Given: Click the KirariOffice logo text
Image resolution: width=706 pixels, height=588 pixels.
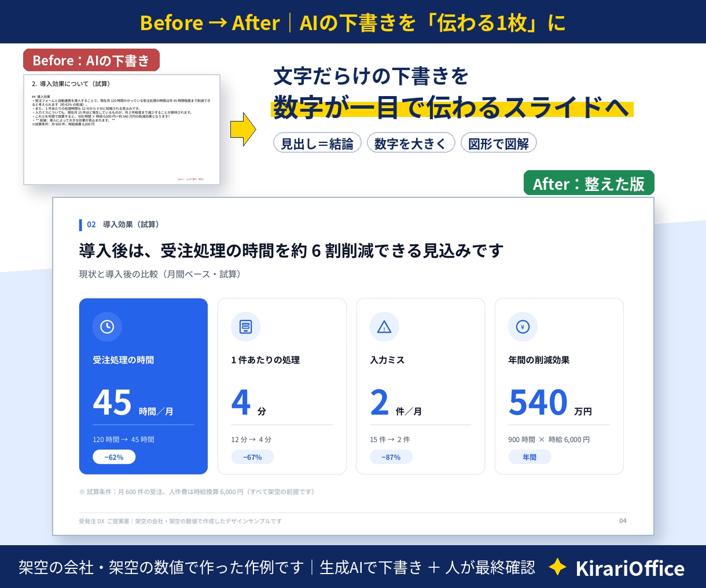Looking at the screenshot, I should [630, 568].
